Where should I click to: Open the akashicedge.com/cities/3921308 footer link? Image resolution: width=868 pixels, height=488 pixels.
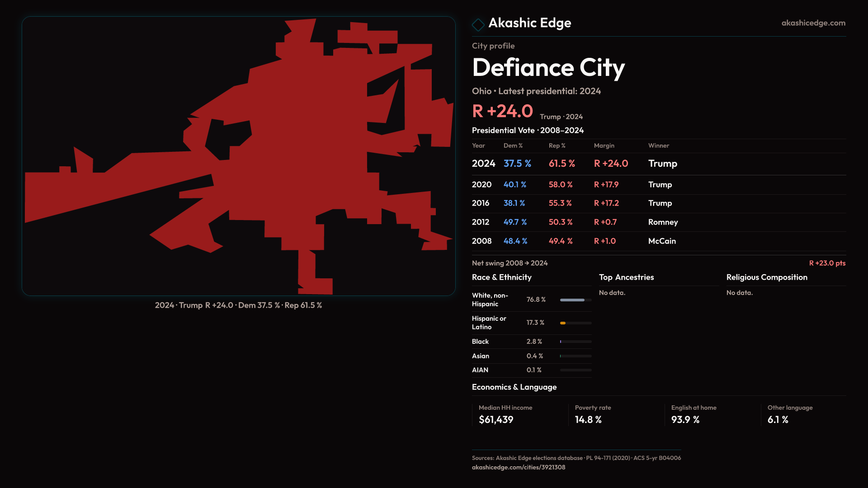point(518,467)
